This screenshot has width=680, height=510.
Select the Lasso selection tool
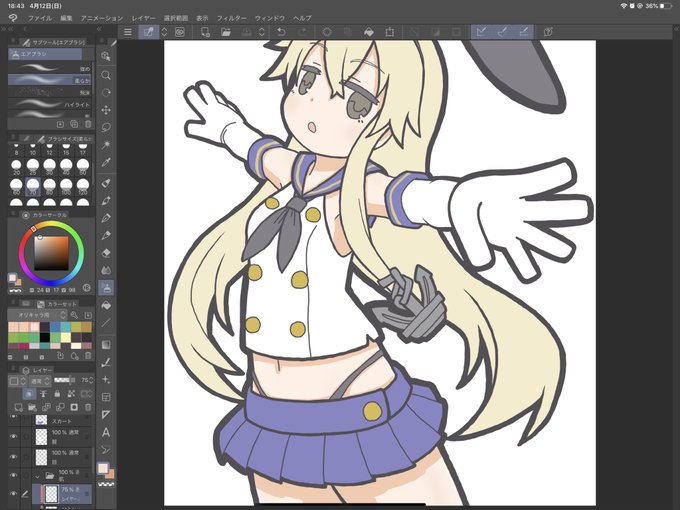click(x=106, y=128)
